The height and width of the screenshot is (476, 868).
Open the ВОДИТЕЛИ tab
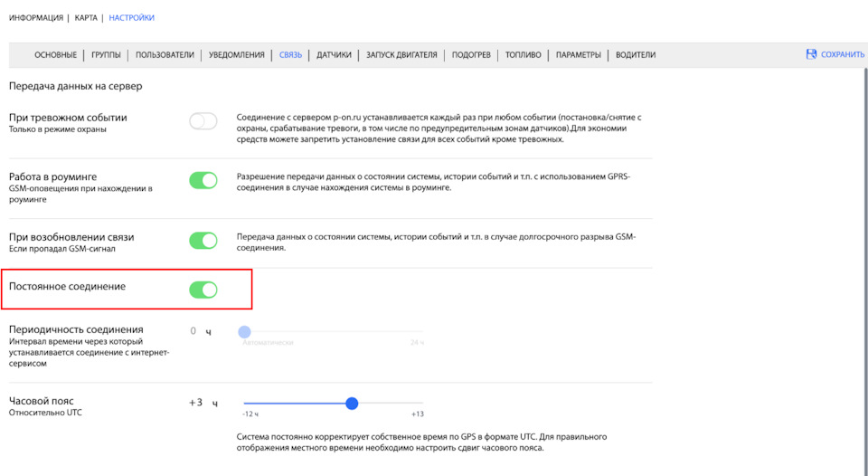tap(636, 55)
